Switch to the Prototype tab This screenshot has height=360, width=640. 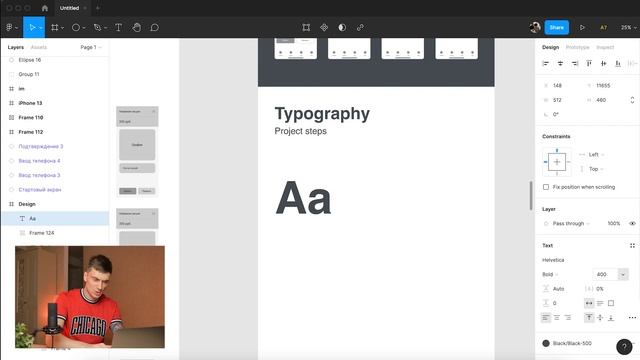(577, 47)
